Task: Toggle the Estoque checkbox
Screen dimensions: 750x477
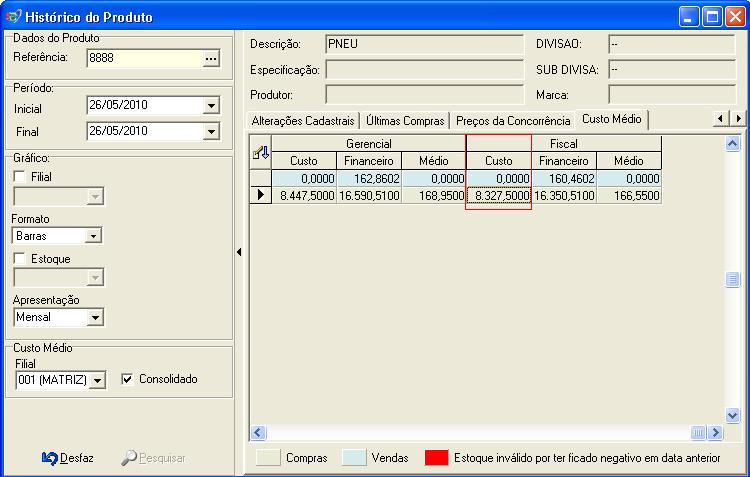Action: [x=20, y=259]
